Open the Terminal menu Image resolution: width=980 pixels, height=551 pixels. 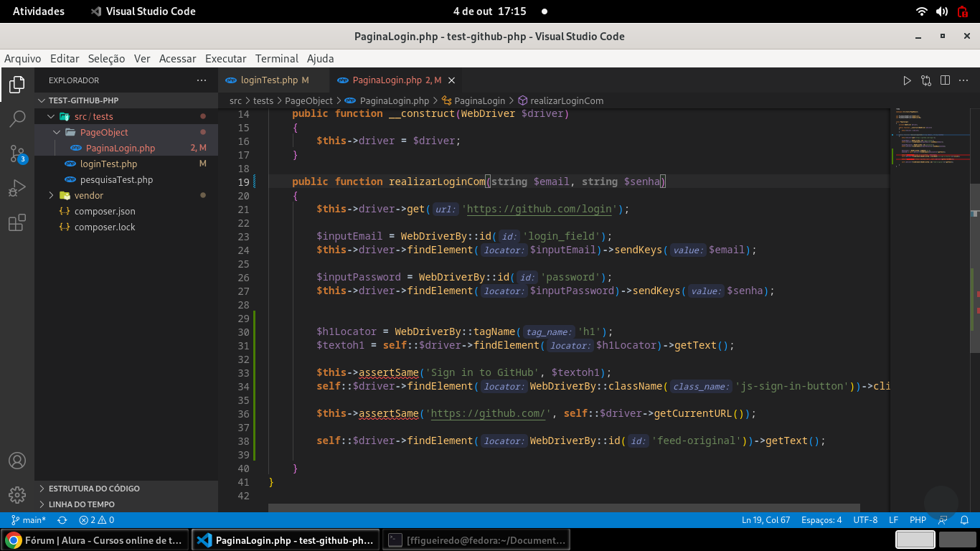(276, 59)
